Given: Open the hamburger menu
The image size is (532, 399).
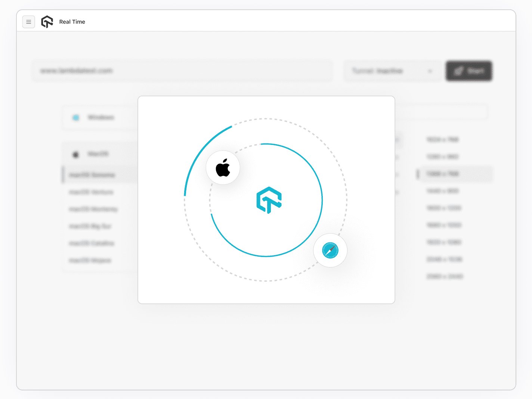Looking at the screenshot, I should pos(29,22).
